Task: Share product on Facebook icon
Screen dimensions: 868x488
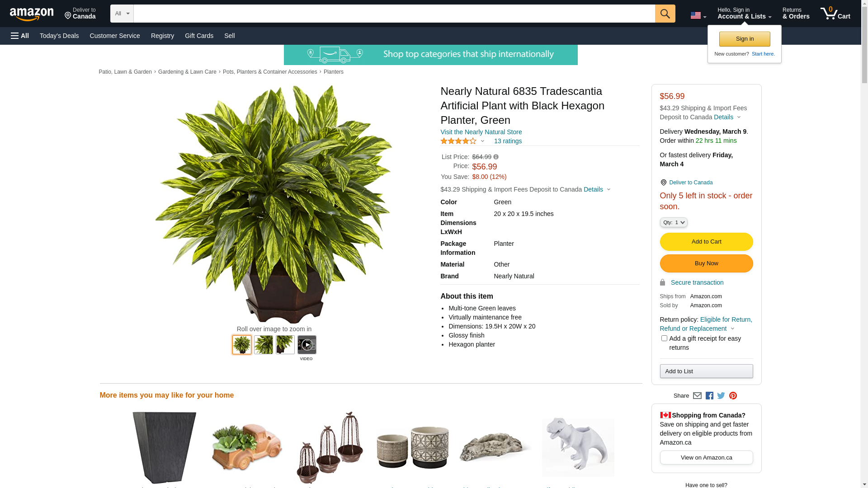Action: 709,396
